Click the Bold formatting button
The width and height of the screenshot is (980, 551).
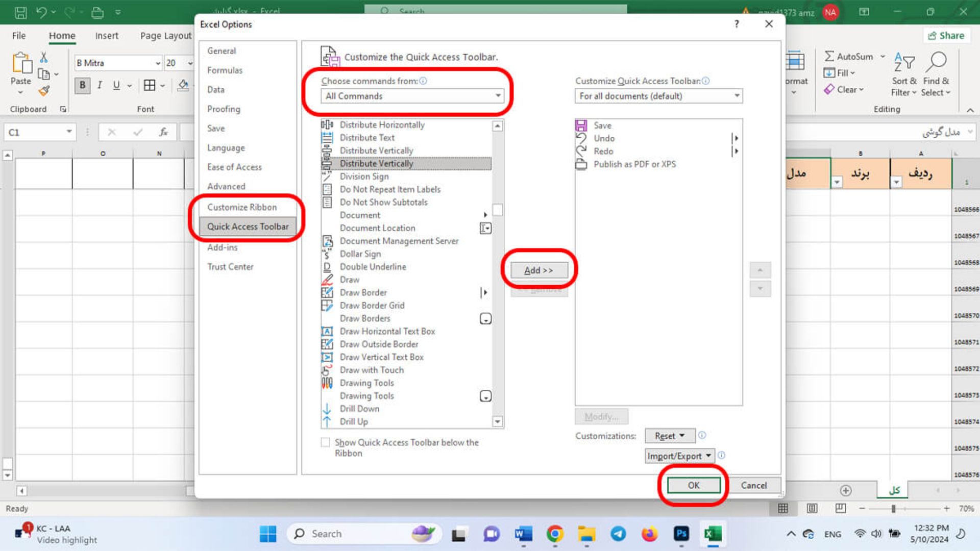pos(82,85)
